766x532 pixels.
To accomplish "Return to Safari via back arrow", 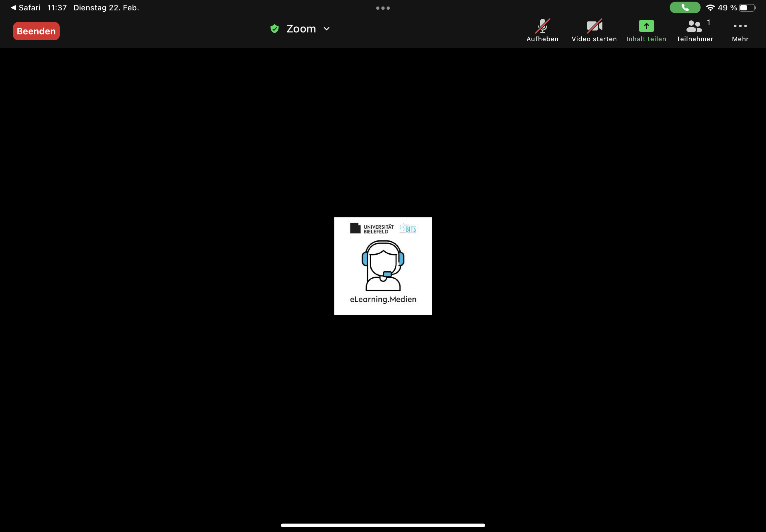I will [25, 8].
